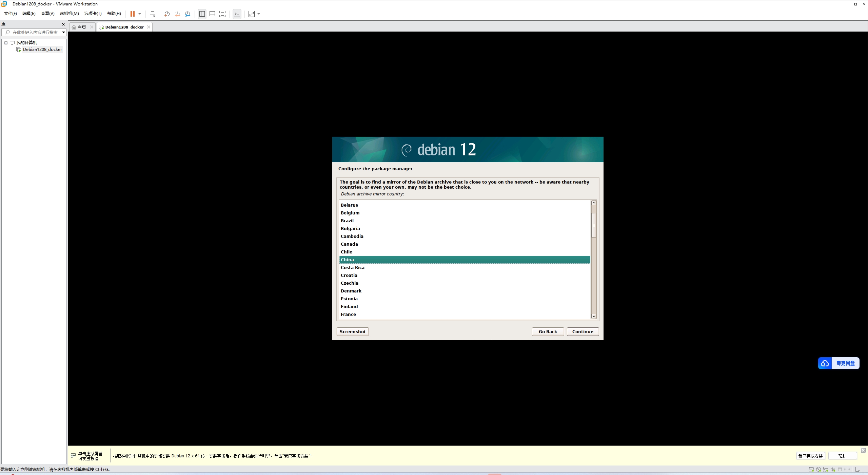Click the Continue button in installer
Viewport: 868px width, 475px height.
583,331
